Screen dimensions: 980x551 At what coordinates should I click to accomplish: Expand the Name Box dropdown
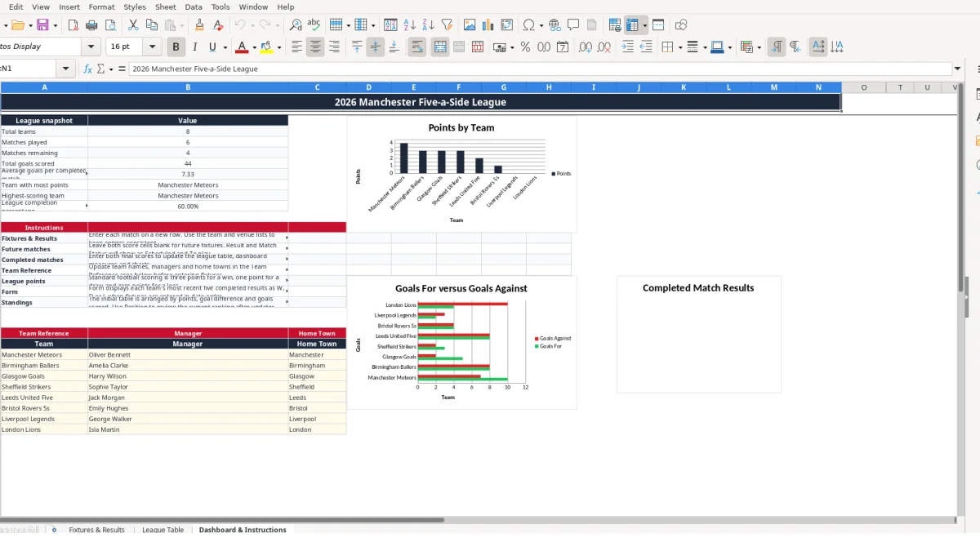click(x=66, y=69)
